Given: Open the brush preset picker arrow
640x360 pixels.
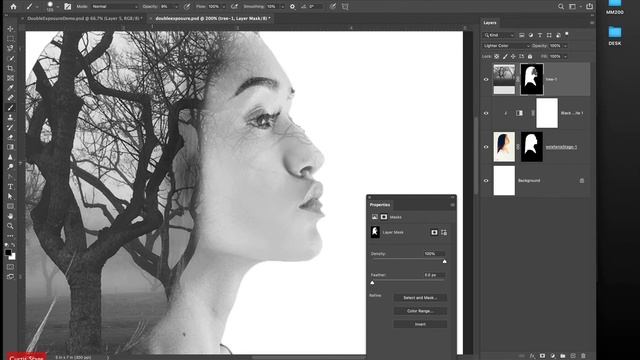Looking at the screenshot, I should [58, 7].
